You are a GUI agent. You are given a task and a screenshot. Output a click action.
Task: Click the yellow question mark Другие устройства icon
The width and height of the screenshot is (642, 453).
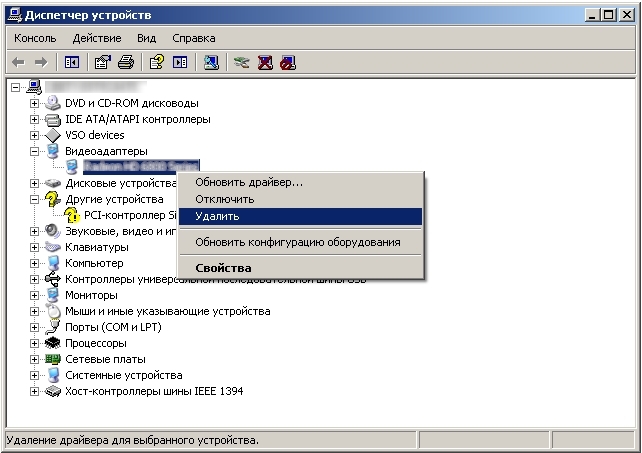(52, 199)
